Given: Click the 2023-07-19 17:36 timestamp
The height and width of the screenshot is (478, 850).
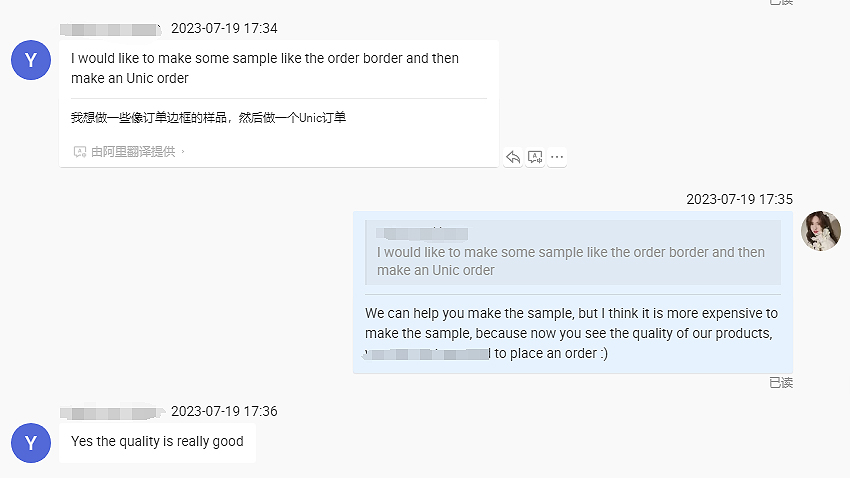Looking at the screenshot, I should coord(224,411).
